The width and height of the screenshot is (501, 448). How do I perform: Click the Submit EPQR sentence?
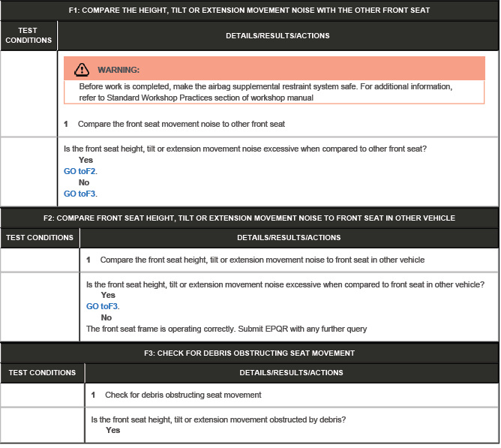pyautogui.click(x=226, y=329)
